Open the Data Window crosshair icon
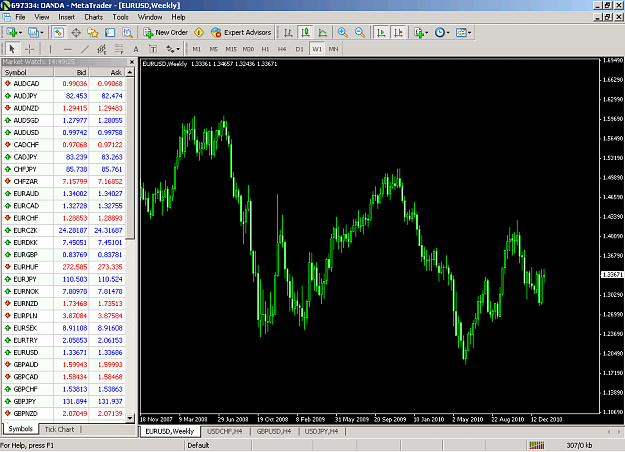 tap(76, 33)
